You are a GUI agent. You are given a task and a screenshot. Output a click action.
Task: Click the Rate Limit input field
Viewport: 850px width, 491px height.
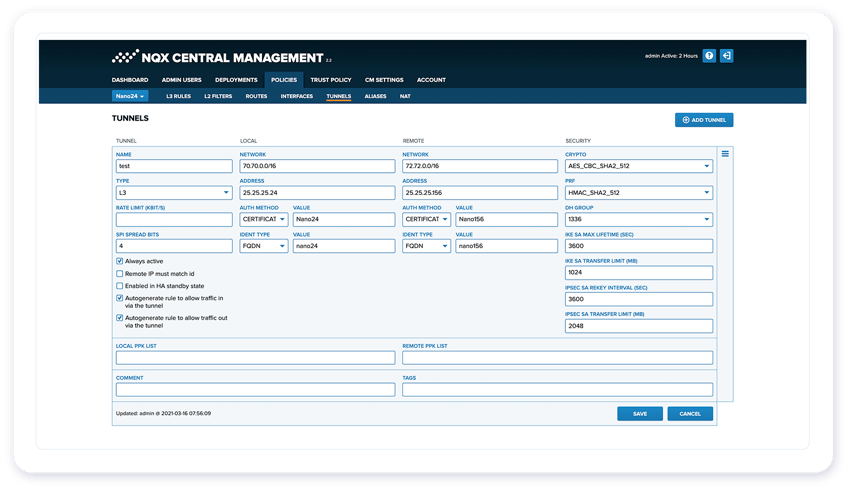click(174, 219)
